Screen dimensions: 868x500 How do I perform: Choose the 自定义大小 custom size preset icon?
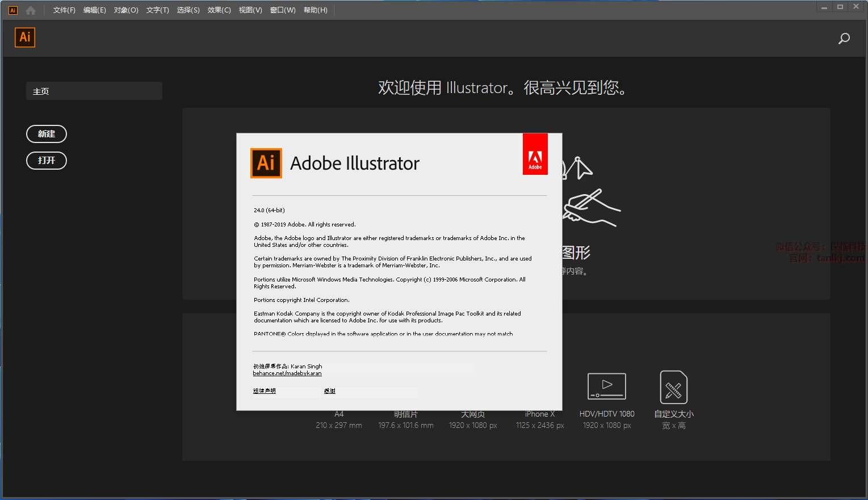(674, 387)
